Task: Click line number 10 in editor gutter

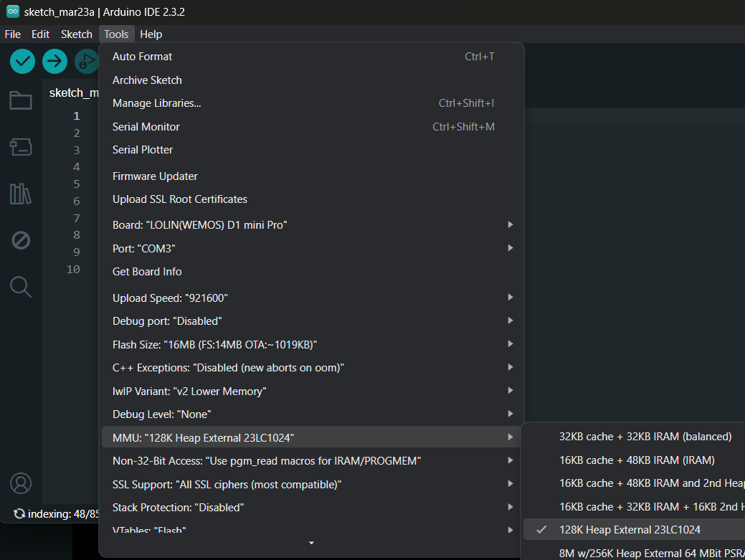Action: (x=73, y=270)
